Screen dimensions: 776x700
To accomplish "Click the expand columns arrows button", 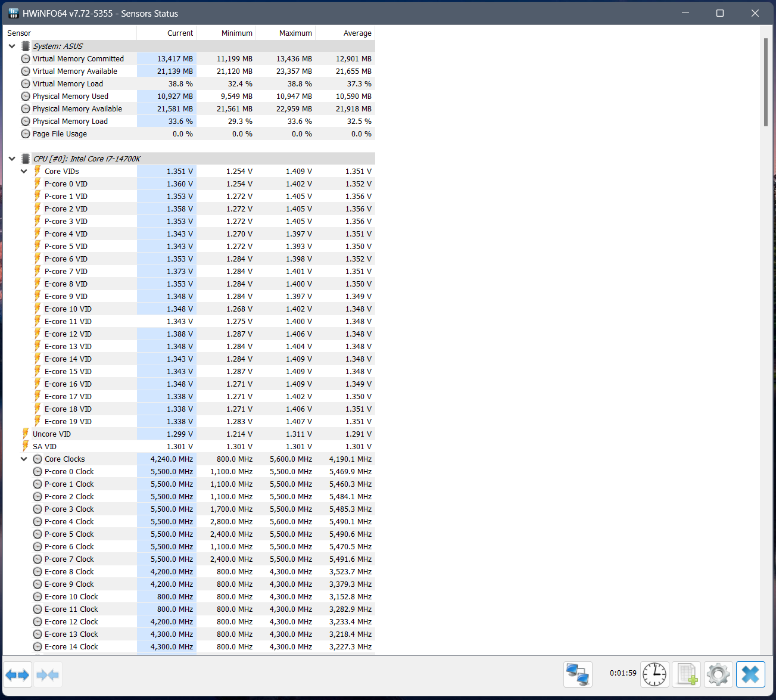I will tap(17, 675).
